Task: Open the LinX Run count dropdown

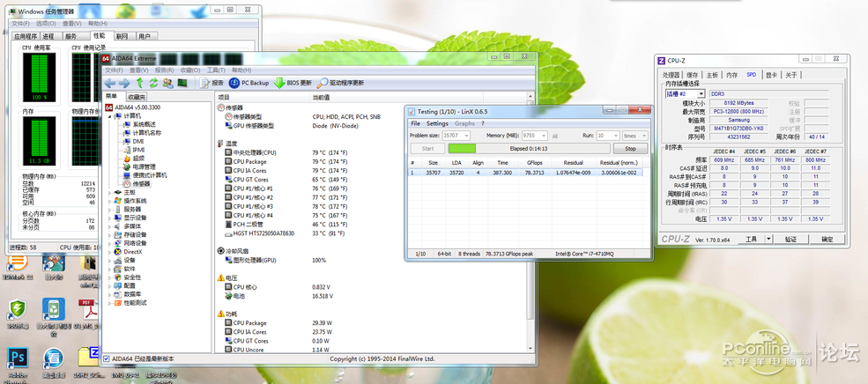Action: point(615,136)
